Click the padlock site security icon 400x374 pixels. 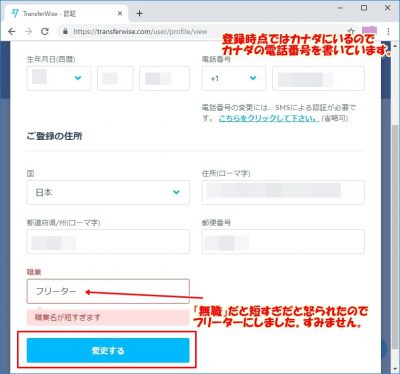coord(65,31)
